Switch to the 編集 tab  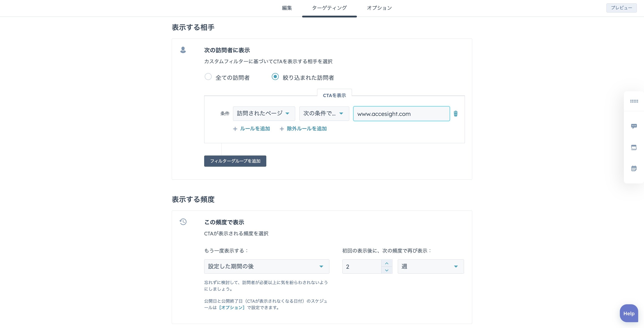click(287, 8)
